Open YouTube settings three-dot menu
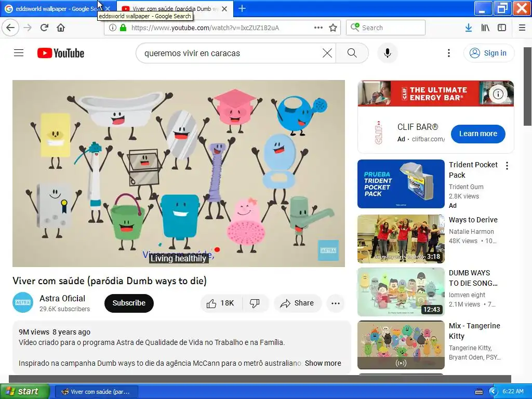This screenshot has width=532, height=399. point(448,53)
